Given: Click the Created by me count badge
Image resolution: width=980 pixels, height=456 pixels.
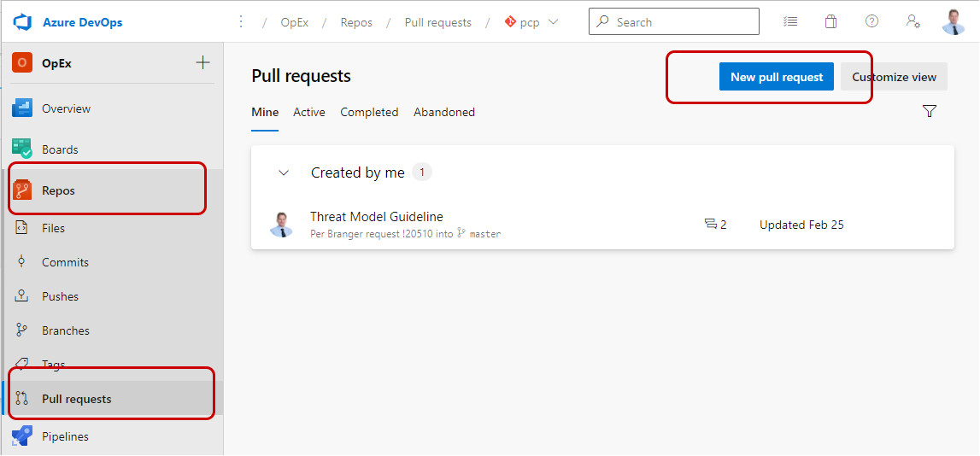Looking at the screenshot, I should [422, 172].
